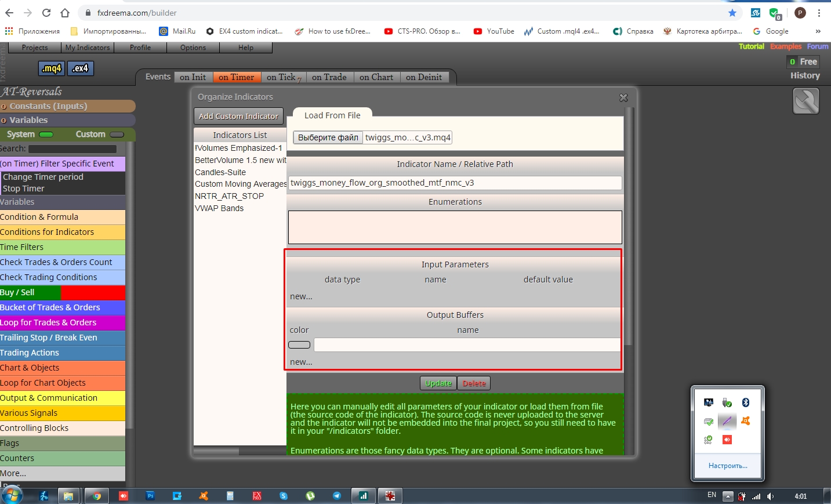Toggle the System blocks switch

46,135
